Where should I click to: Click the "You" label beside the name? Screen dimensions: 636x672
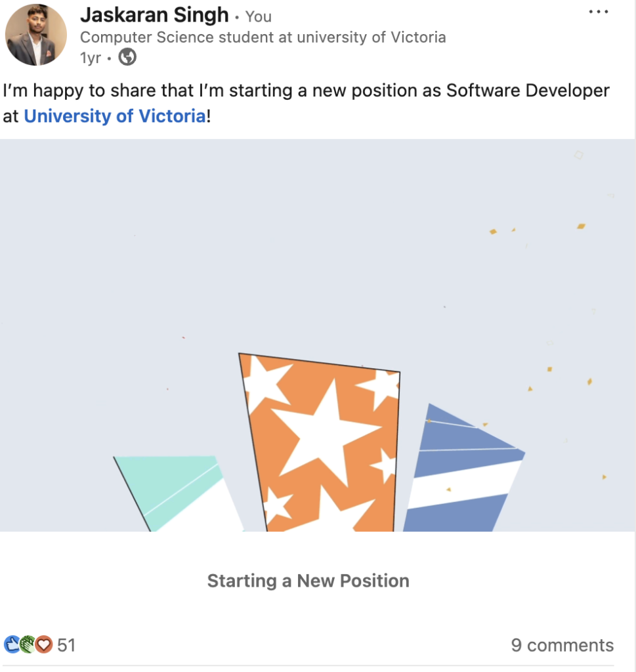tap(258, 16)
